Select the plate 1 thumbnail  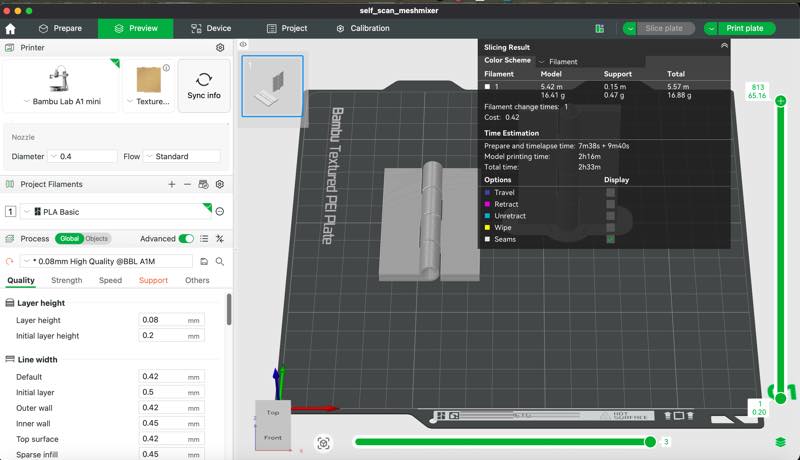(x=272, y=86)
